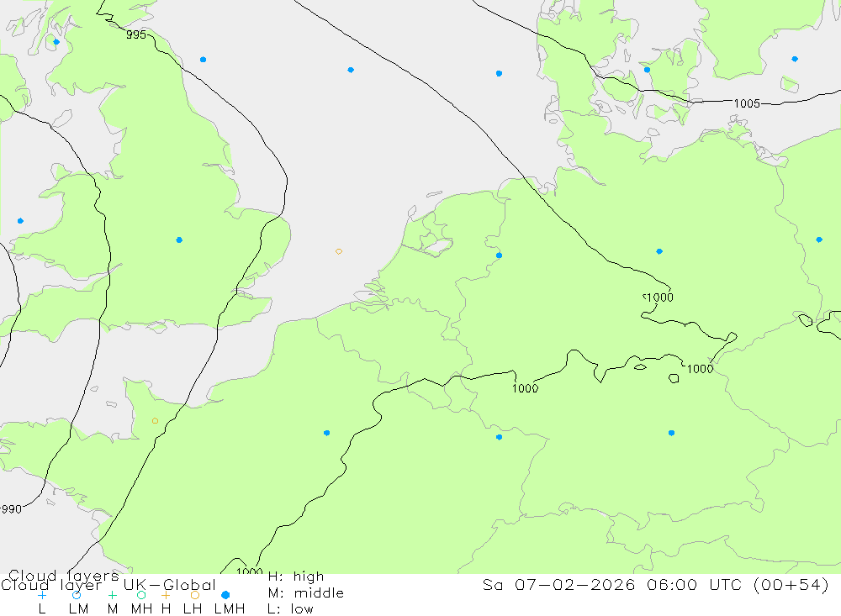Click the green plus M legend symbol
Viewport: 841px width, 616px height.
(112, 595)
